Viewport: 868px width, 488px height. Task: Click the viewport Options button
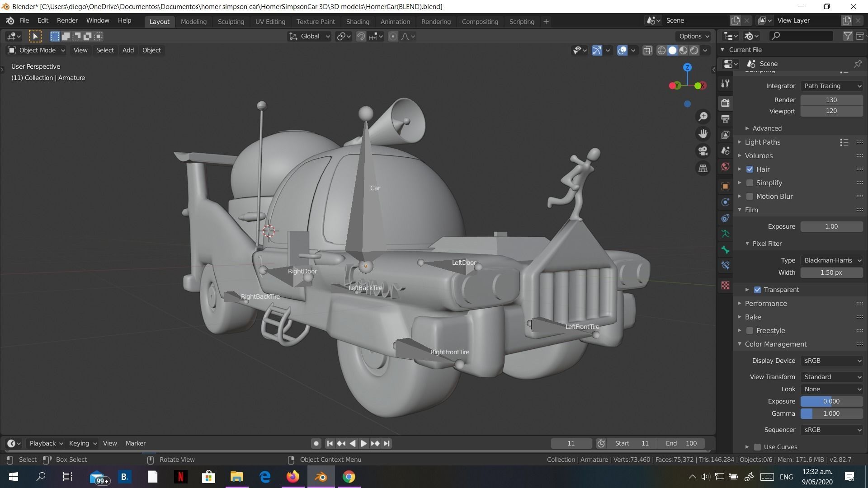694,36
